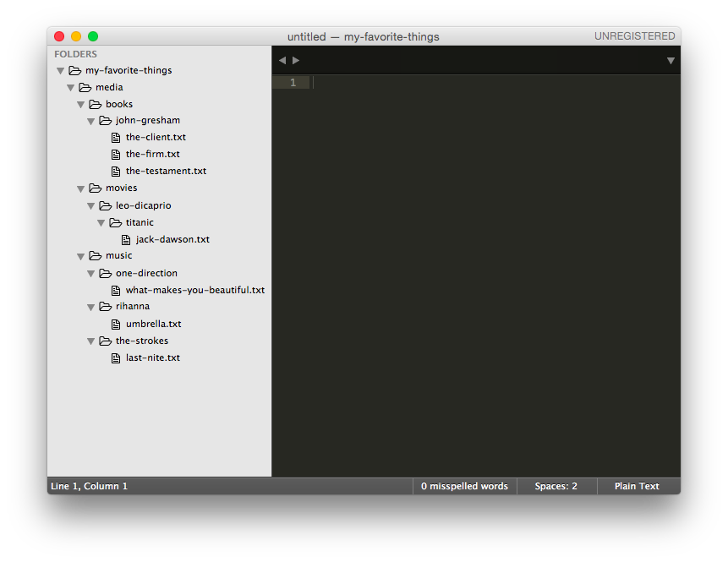Click the file icon beside last-nite.txt
Screen dimensions: 728x562
pyautogui.click(x=116, y=357)
